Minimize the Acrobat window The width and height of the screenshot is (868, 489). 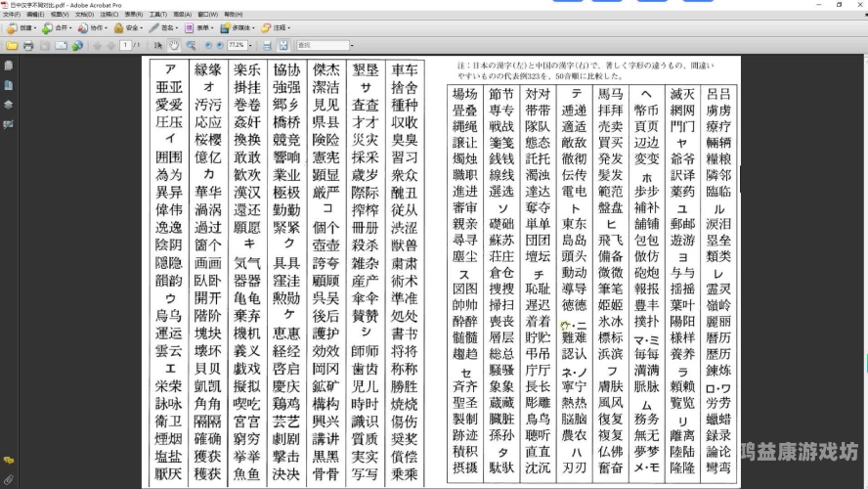point(819,5)
